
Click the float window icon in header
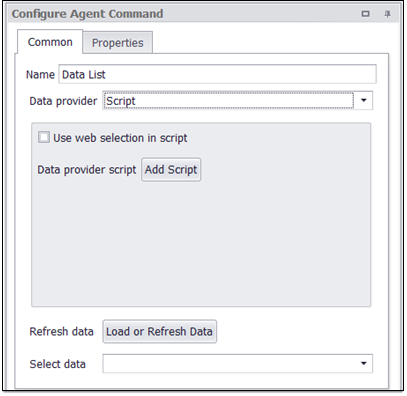click(366, 14)
